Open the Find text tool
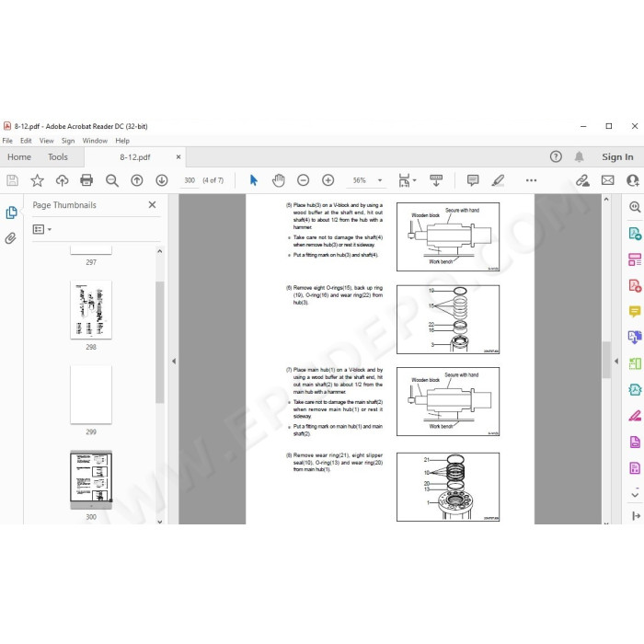This screenshot has height=644, width=644. coord(111,180)
